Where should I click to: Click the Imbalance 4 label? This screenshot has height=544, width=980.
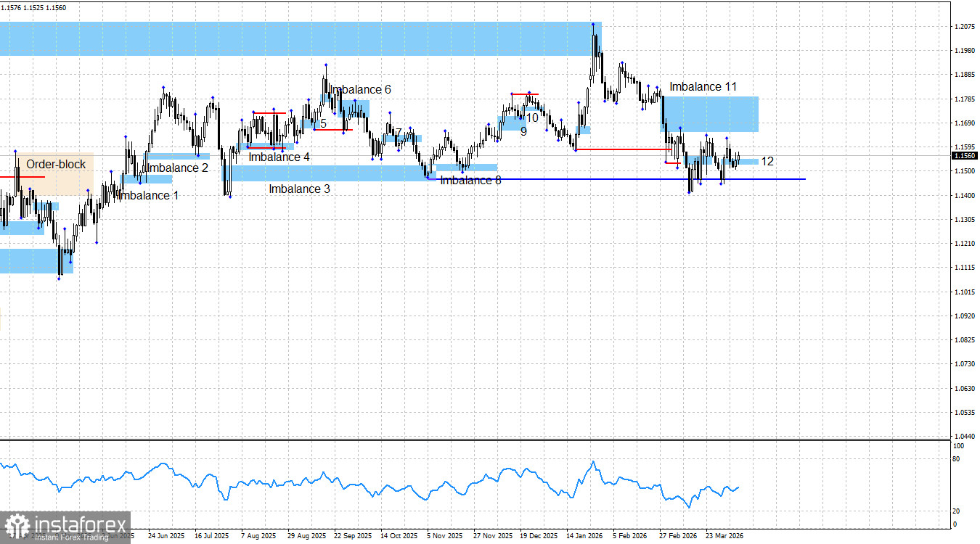pyautogui.click(x=278, y=157)
